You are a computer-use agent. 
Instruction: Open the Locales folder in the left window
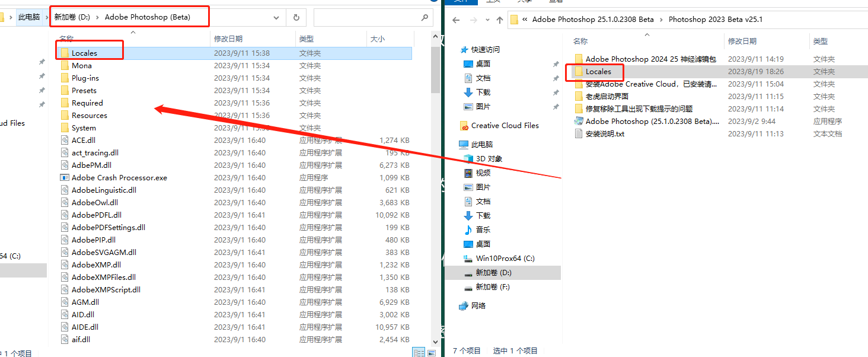(84, 53)
